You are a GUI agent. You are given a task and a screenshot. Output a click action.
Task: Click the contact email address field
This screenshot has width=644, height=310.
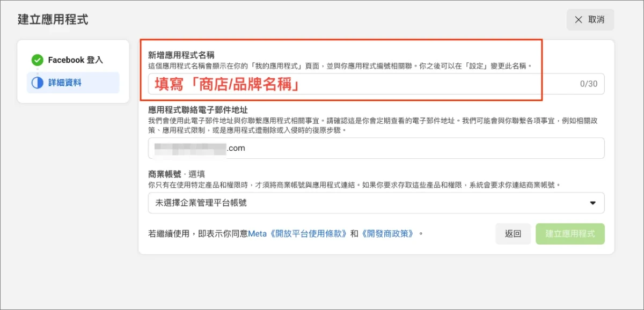376,149
